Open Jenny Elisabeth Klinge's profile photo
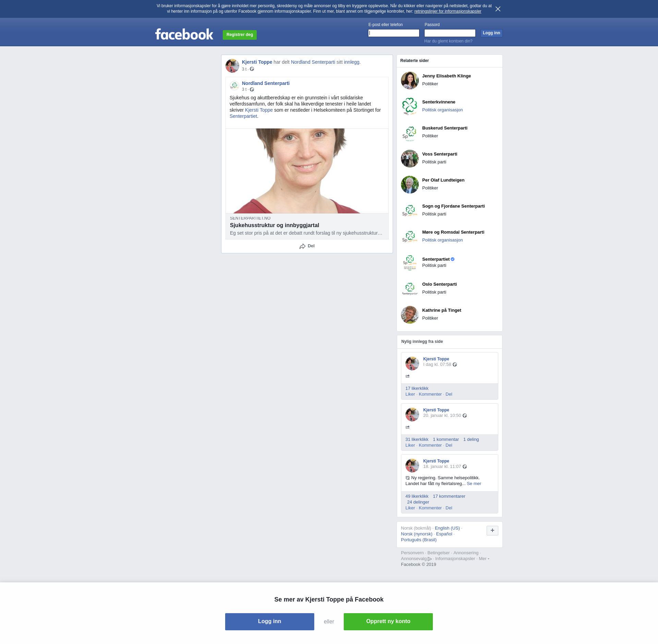Screen dimensions: 658x644 [x=410, y=80]
